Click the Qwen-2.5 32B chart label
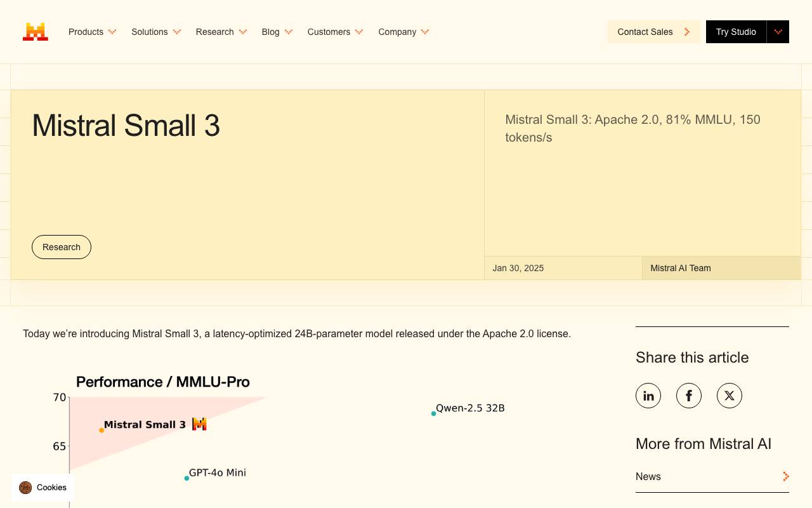This screenshot has height=508, width=812. point(470,408)
